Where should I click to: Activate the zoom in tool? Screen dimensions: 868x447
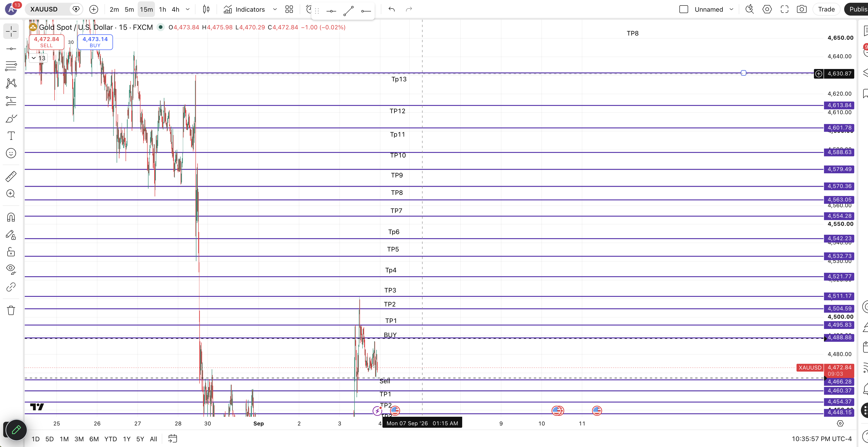(x=11, y=193)
